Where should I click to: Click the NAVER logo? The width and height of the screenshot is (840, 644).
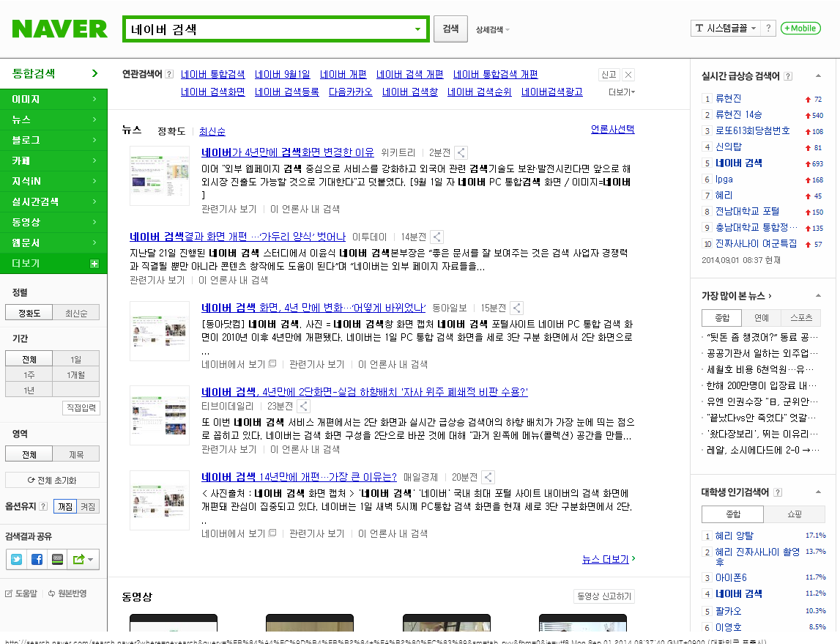(59, 29)
